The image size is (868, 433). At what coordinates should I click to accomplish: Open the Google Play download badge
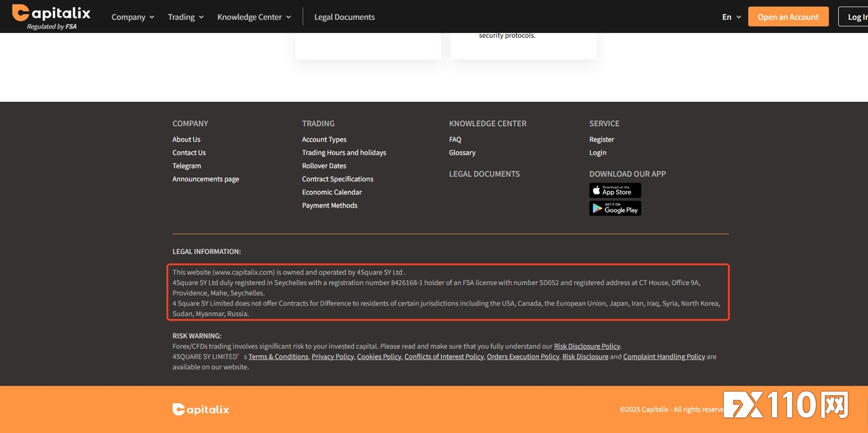click(615, 208)
